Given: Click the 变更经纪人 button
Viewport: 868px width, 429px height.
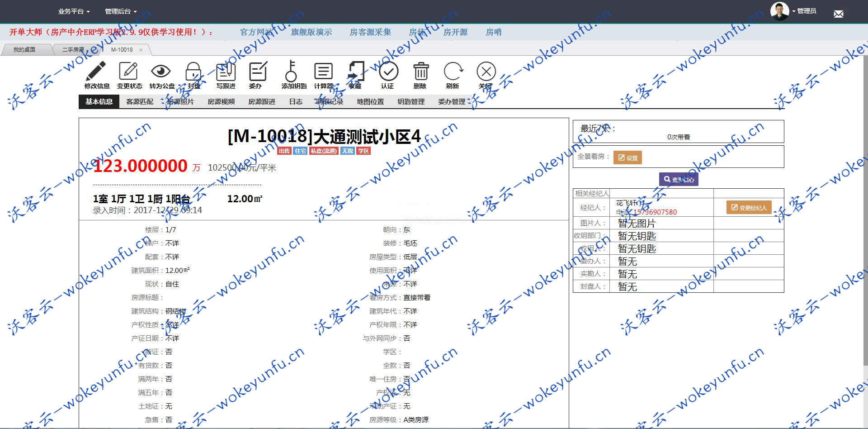Looking at the screenshot, I should click(749, 207).
